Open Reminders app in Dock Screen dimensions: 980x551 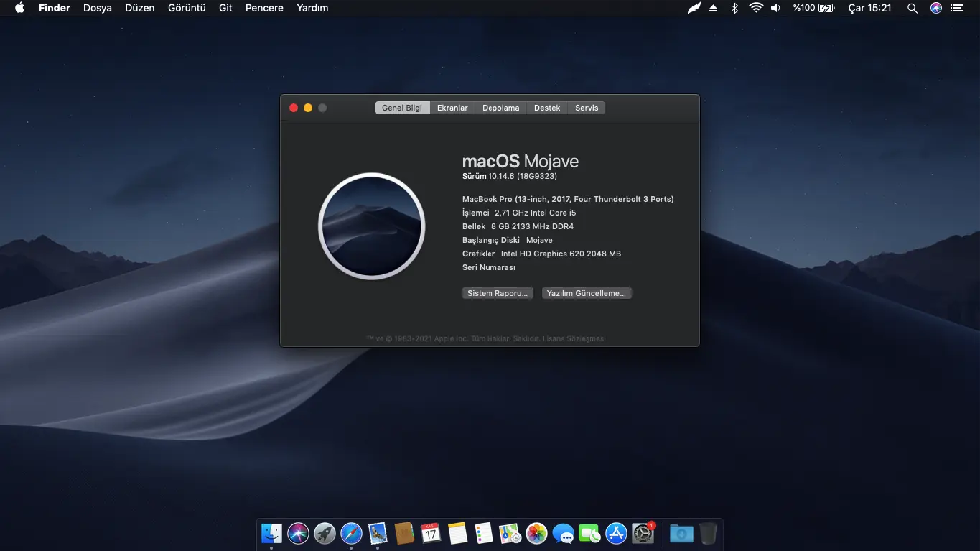484,533
